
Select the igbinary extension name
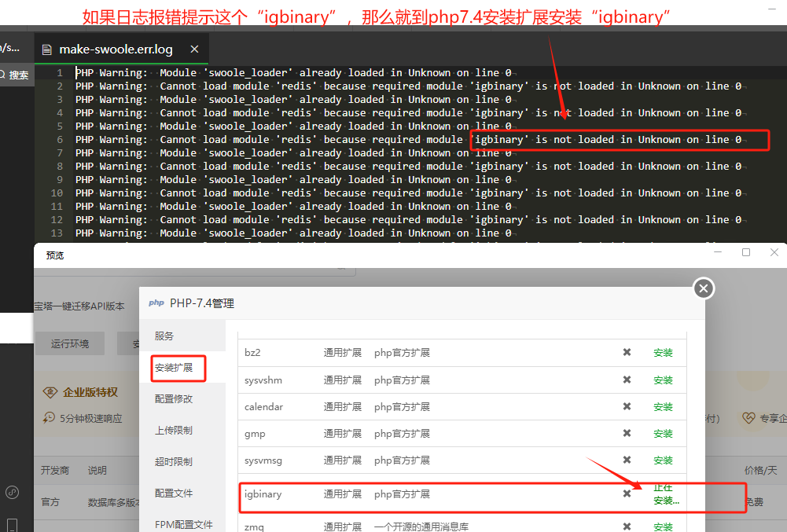[263, 494]
